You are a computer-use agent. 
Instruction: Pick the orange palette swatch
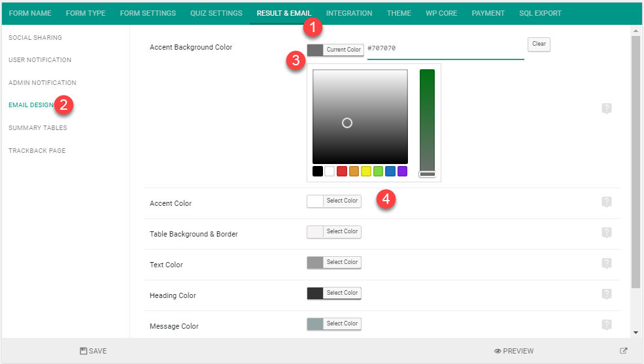354,171
